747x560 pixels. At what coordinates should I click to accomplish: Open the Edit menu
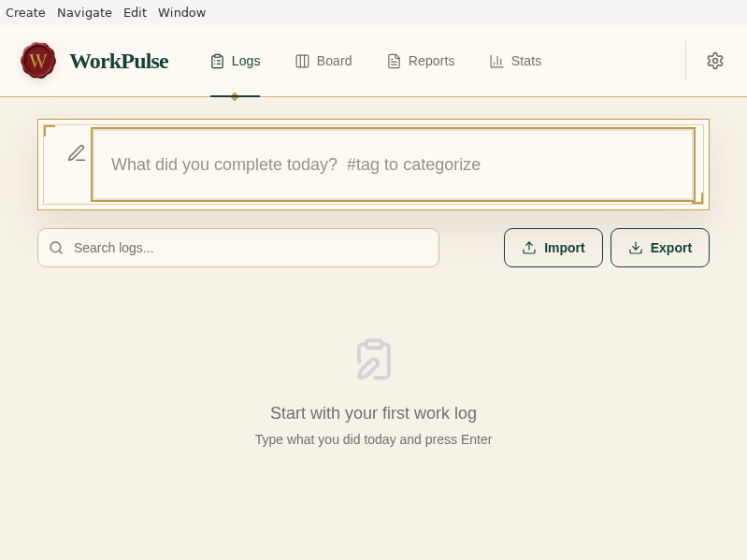135,12
